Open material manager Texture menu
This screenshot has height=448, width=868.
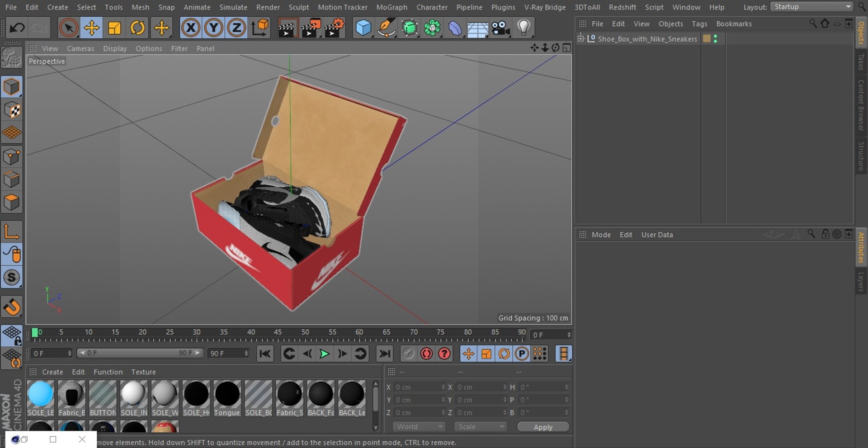(143, 372)
